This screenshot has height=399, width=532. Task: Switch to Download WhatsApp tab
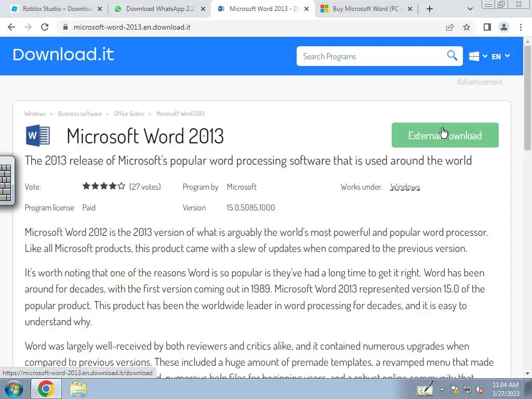point(160,9)
